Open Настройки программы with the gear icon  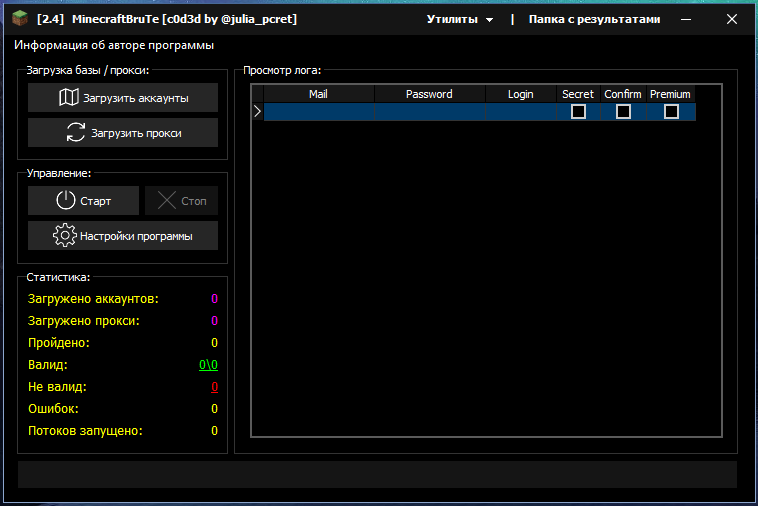point(123,236)
